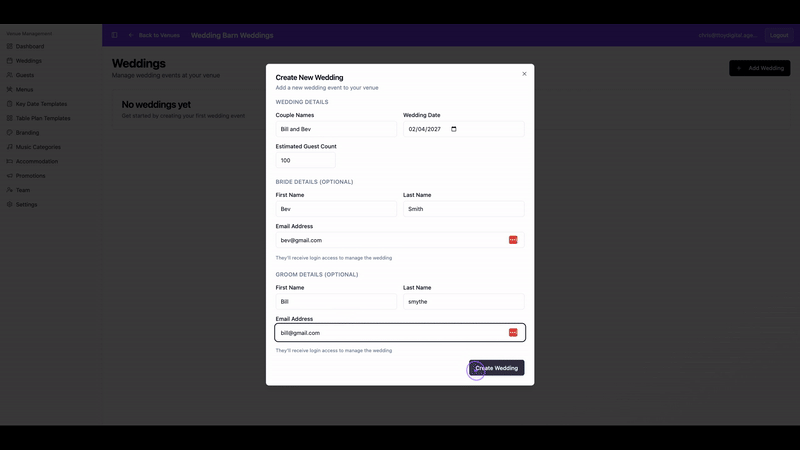Image resolution: width=800 pixels, height=450 pixels.
Task: Click the Dashboard icon in sidebar
Action: click(x=9, y=46)
